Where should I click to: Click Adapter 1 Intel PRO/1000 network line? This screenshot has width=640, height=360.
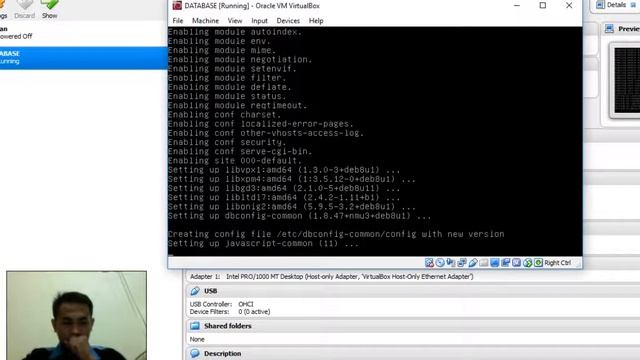[x=332, y=277]
